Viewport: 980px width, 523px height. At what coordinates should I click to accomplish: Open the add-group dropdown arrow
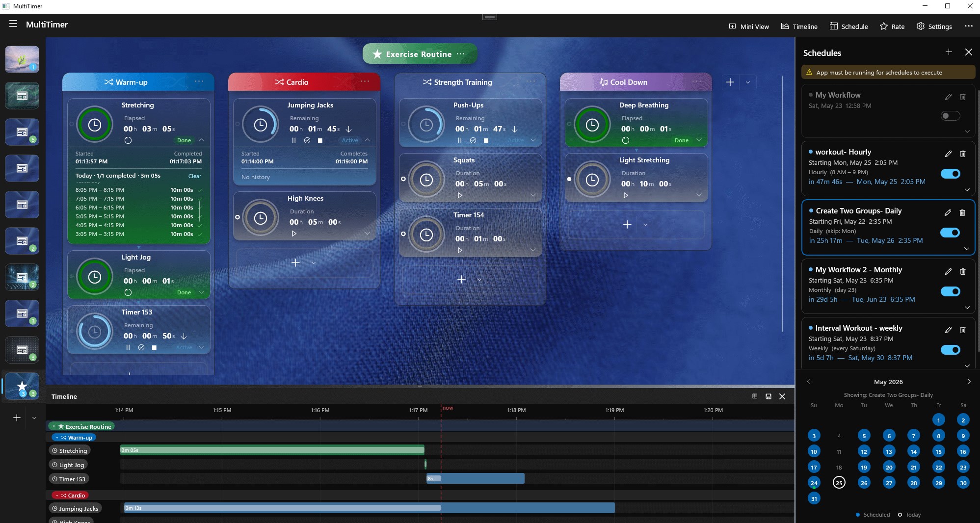[748, 82]
